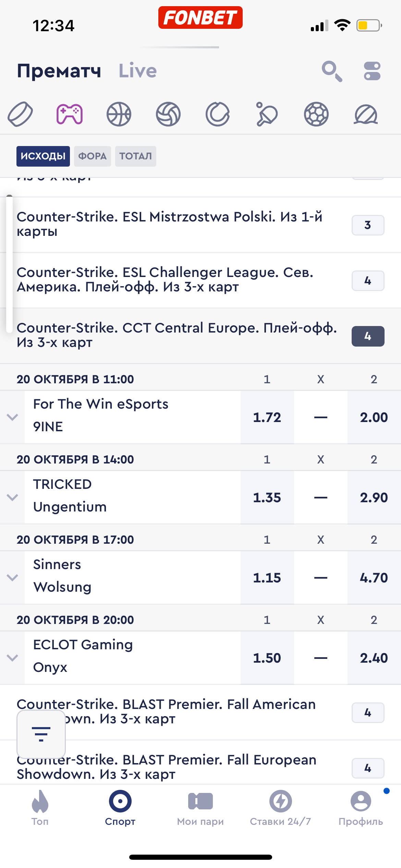
Task: Choose the volleyball sport icon
Action: tap(168, 114)
